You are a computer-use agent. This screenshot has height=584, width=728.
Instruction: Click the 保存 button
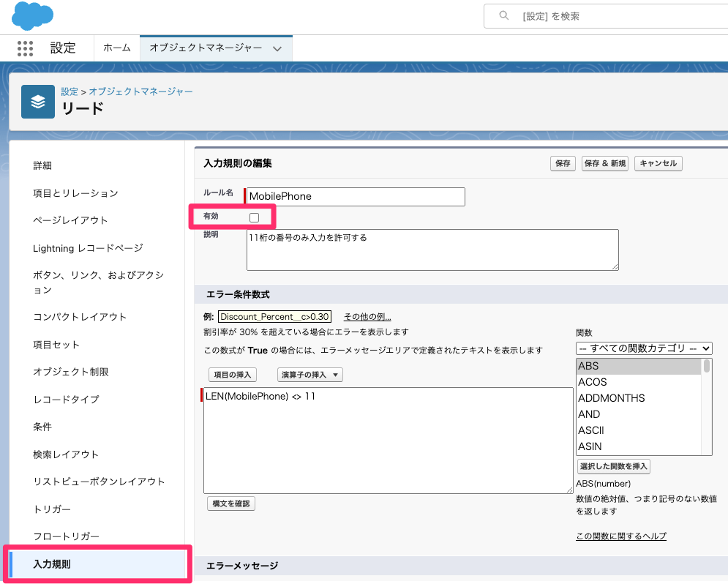(x=563, y=164)
